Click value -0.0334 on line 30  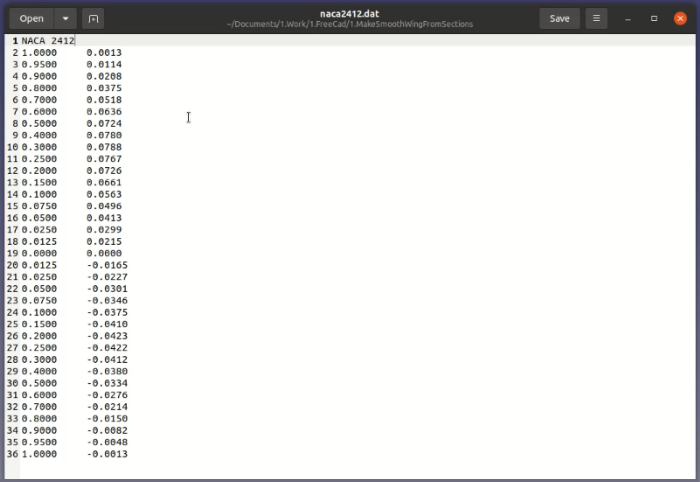point(107,383)
